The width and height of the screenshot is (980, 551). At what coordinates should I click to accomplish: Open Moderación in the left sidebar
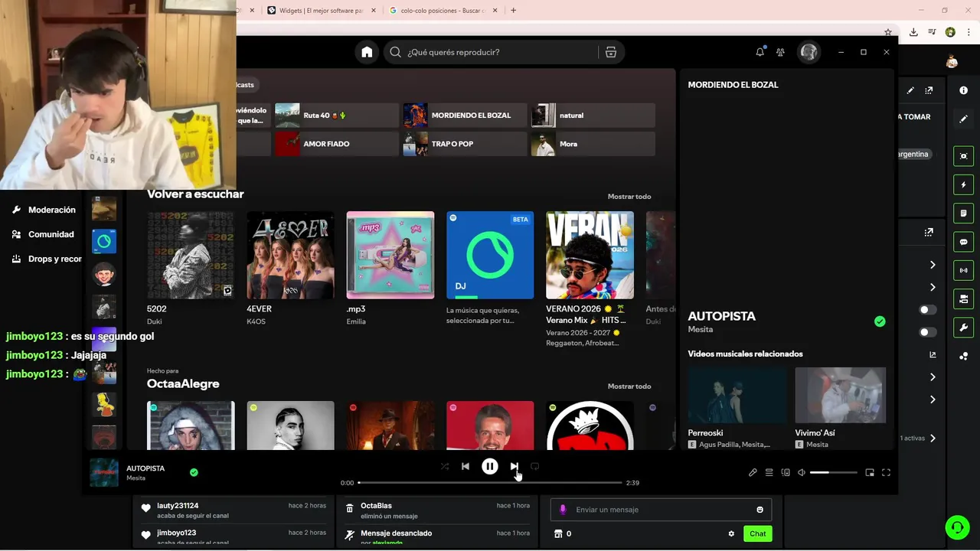[x=44, y=210]
